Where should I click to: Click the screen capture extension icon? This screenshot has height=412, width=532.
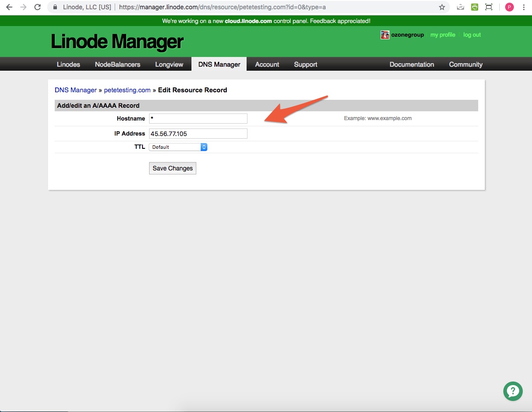[x=489, y=7]
